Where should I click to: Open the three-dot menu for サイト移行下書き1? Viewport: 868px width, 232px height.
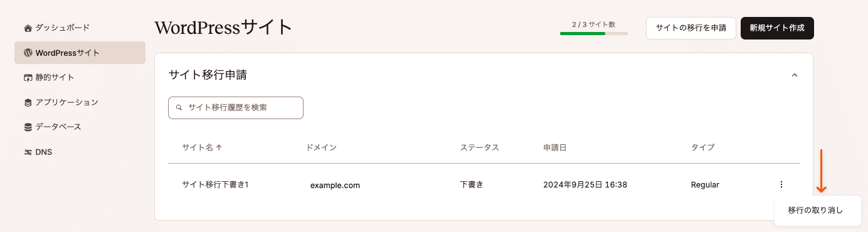(781, 184)
